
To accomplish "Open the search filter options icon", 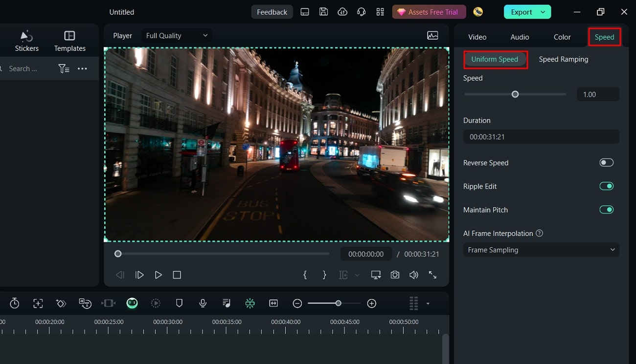I will pos(64,69).
